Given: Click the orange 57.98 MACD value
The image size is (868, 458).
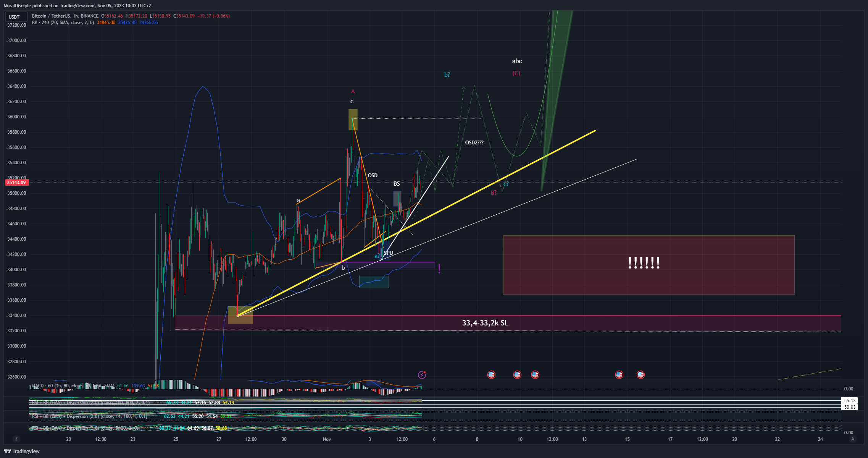Looking at the screenshot, I should coord(153,386).
